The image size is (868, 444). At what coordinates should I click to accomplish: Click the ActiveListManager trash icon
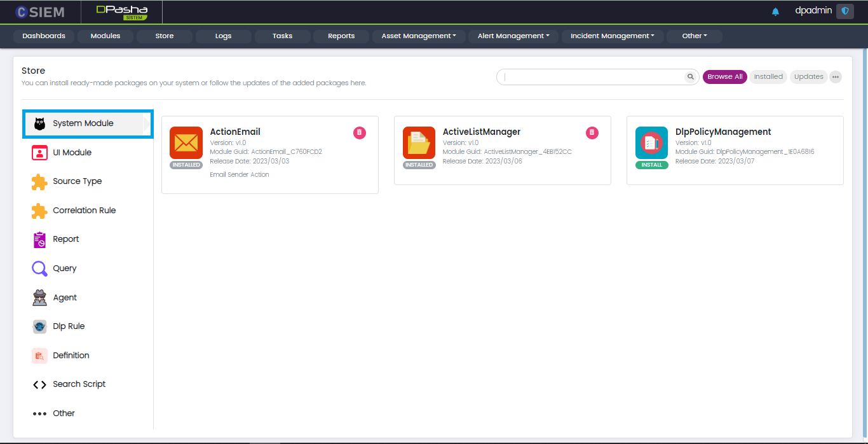click(x=592, y=132)
